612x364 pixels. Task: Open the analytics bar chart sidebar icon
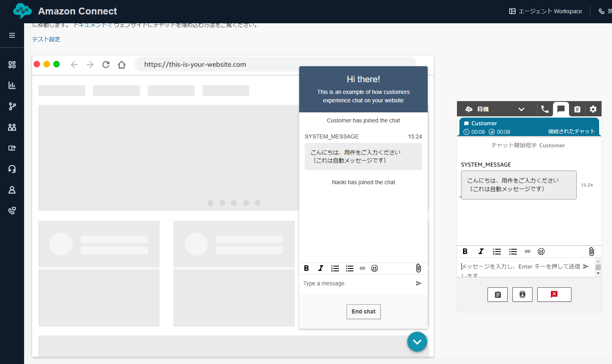pos(12,85)
